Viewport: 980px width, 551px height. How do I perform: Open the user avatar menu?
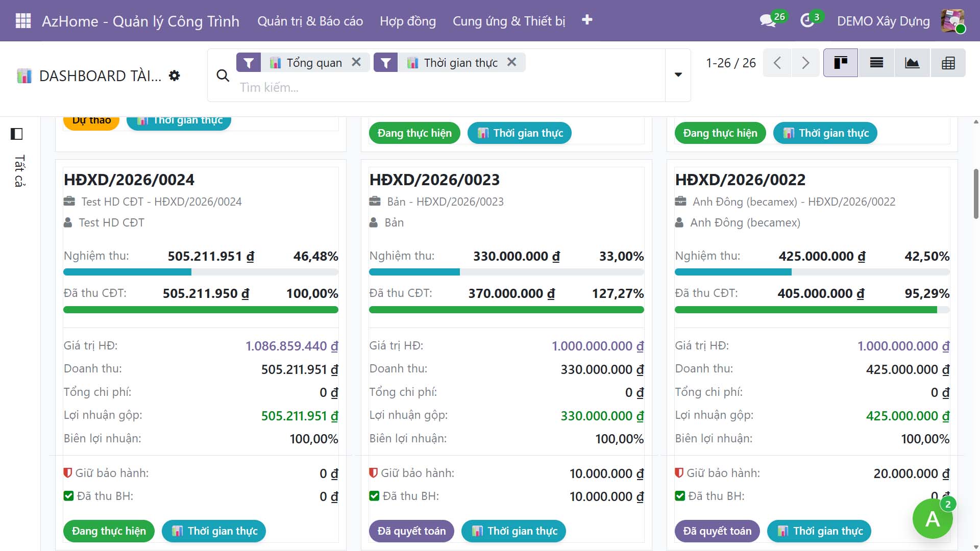click(x=953, y=21)
